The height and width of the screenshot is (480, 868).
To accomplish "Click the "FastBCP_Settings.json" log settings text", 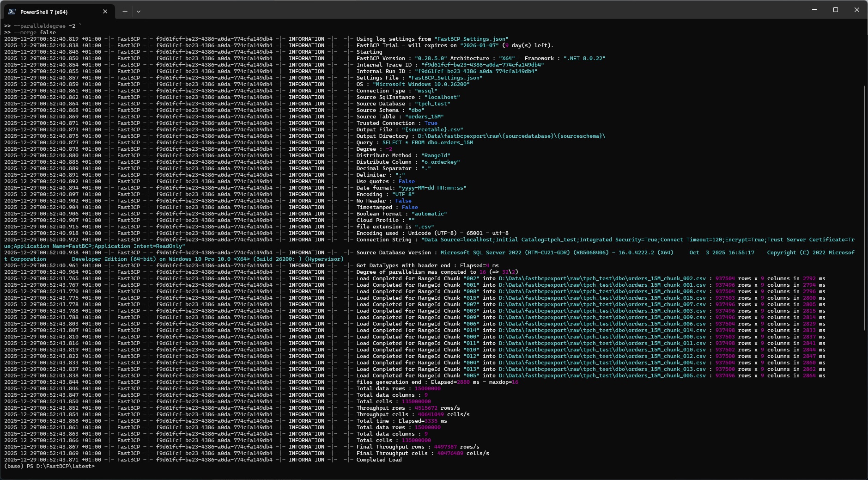I will click(471, 39).
